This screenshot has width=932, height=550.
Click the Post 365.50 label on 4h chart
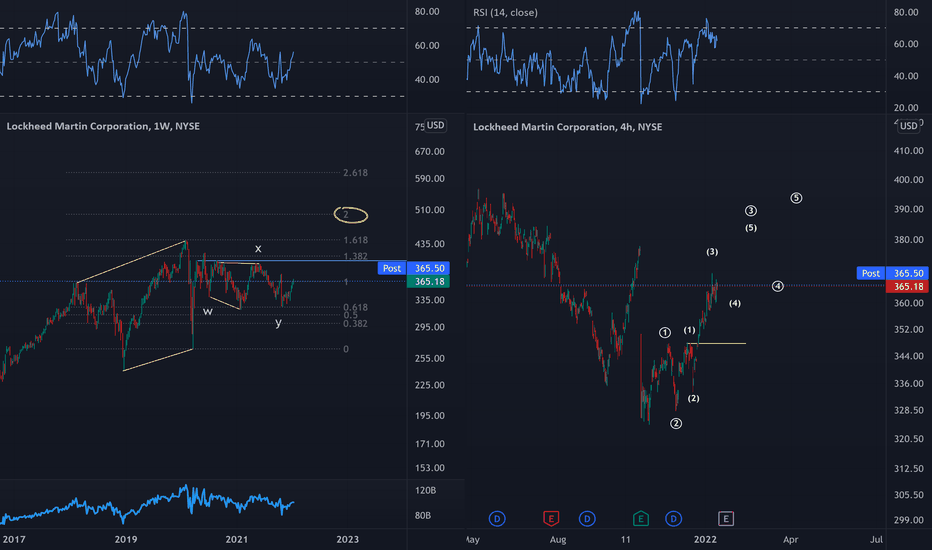tap(893, 273)
